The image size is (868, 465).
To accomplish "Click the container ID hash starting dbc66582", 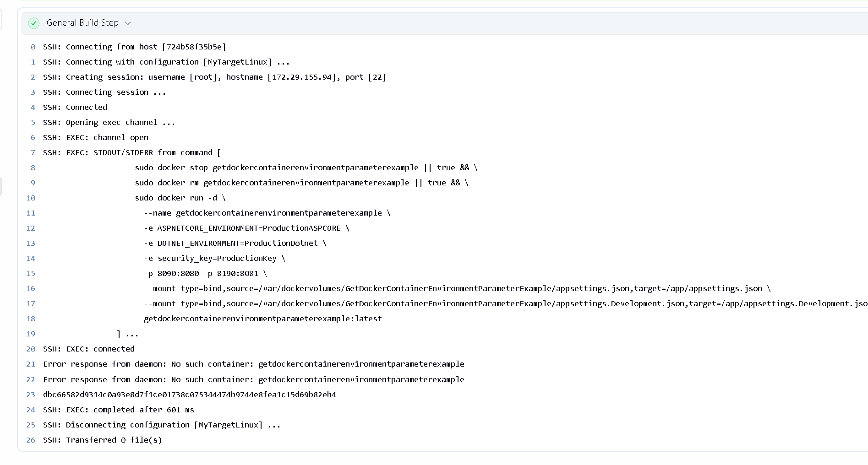I will (189, 395).
